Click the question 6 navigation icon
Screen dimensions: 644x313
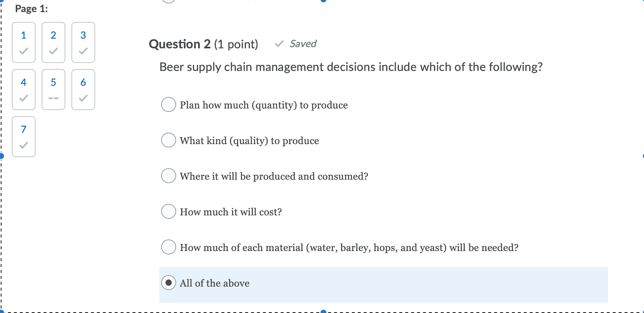(83, 90)
